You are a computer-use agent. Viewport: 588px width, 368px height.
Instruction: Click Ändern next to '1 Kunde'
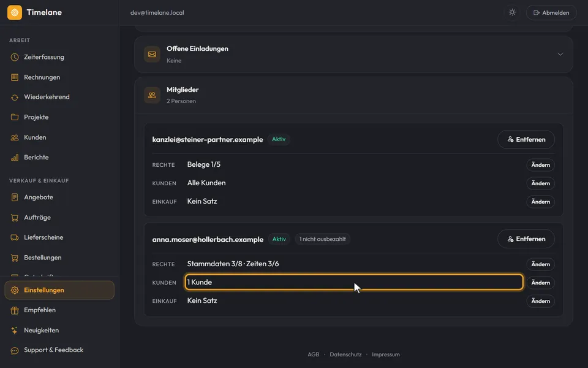540,283
